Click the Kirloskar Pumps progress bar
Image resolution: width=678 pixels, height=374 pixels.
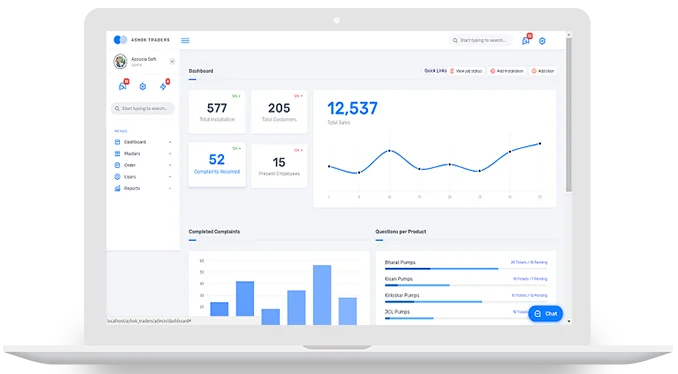466,302
